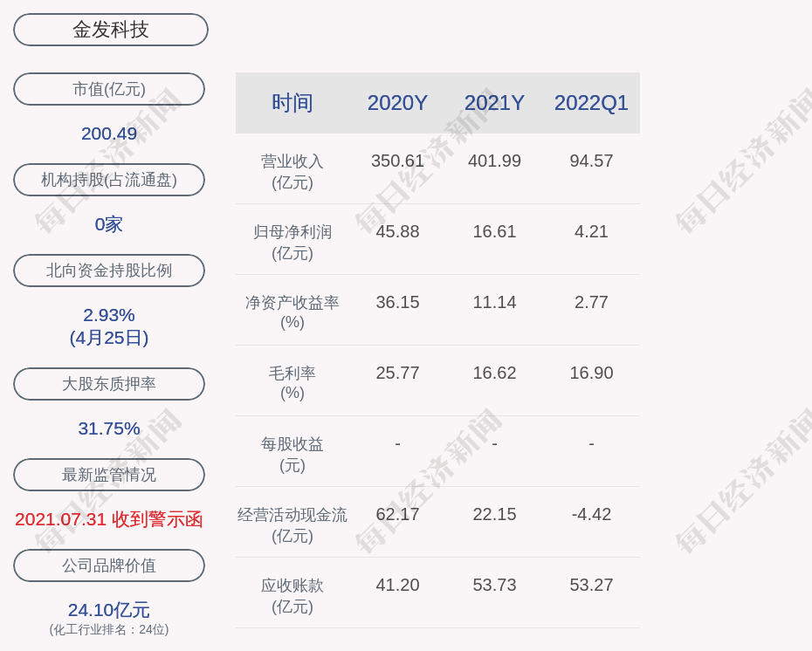Select the 北向资金持股比例 label

[109, 271]
